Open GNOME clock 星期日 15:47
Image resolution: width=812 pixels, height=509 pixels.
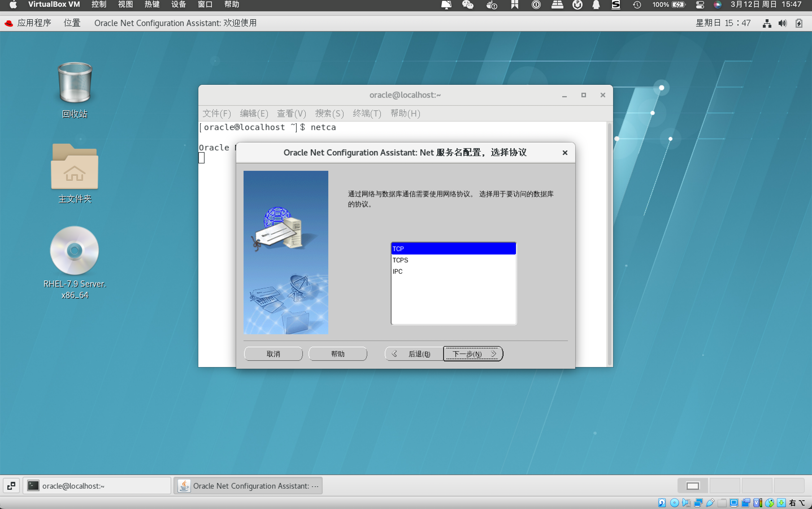click(x=723, y=23)
